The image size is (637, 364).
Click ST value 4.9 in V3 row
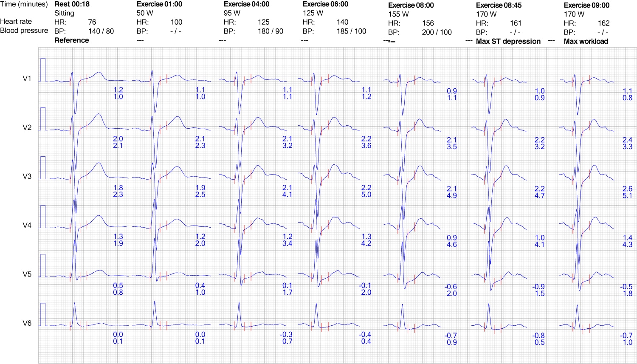click(452, 195)
